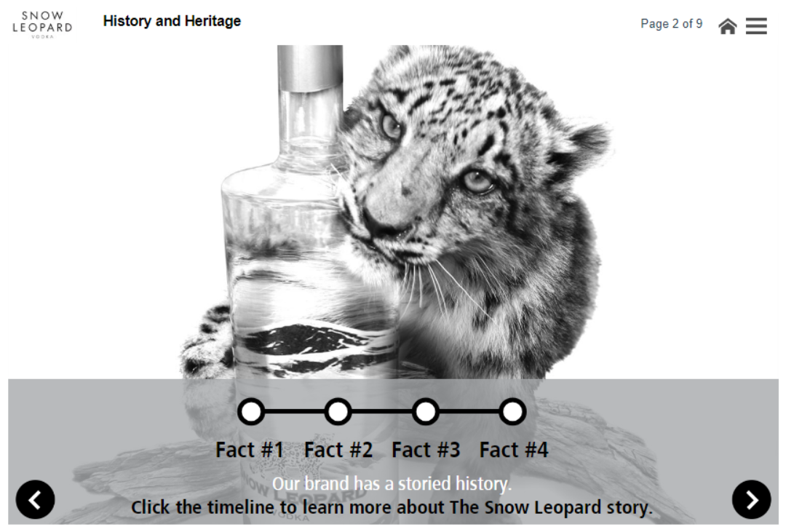The height and width of the screenshot is (532, 786).
Task: Advance with the next page arrow button
Action: [751, 499]
